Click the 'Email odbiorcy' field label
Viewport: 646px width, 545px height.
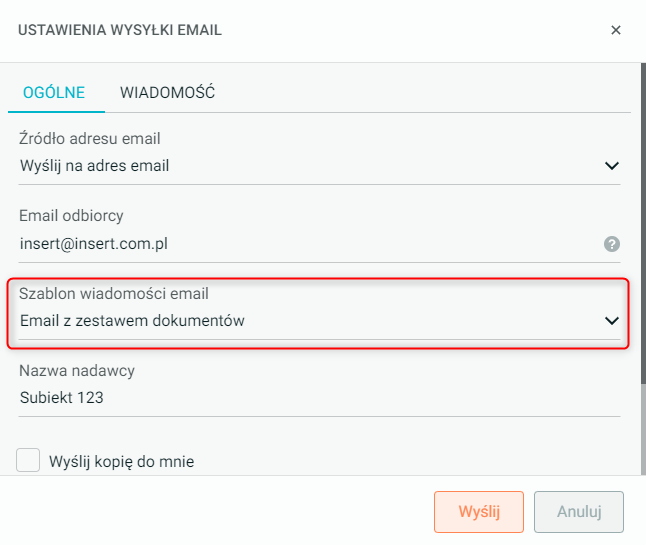[71, 216]
